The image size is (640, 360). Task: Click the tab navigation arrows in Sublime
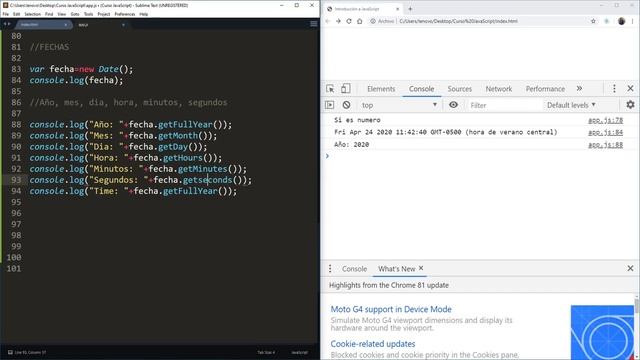[7, 24]
